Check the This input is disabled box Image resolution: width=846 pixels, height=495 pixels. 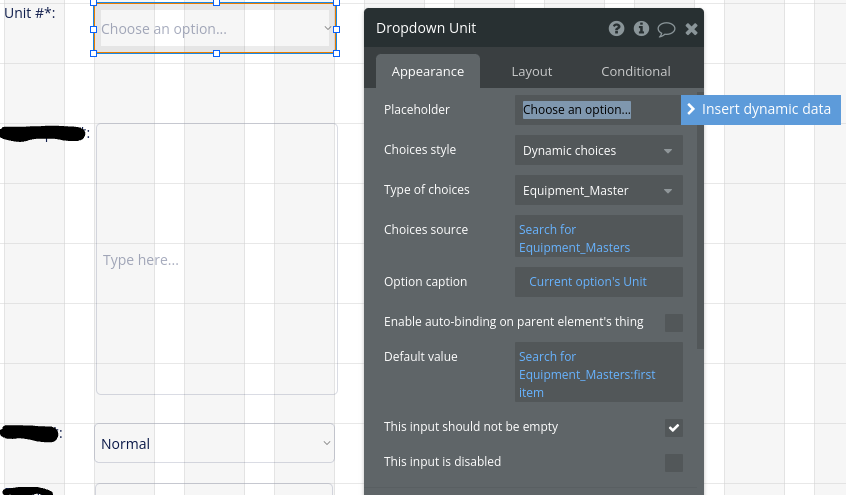[x=674, y=462]
